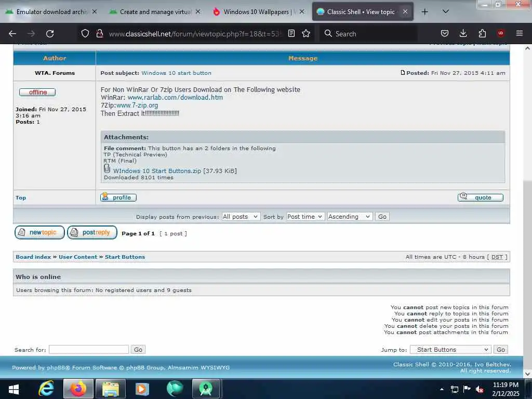The height and width of the screenshot is (399, 532).
Task: Open the tracking protection shield icon
Action: point(85,33)
